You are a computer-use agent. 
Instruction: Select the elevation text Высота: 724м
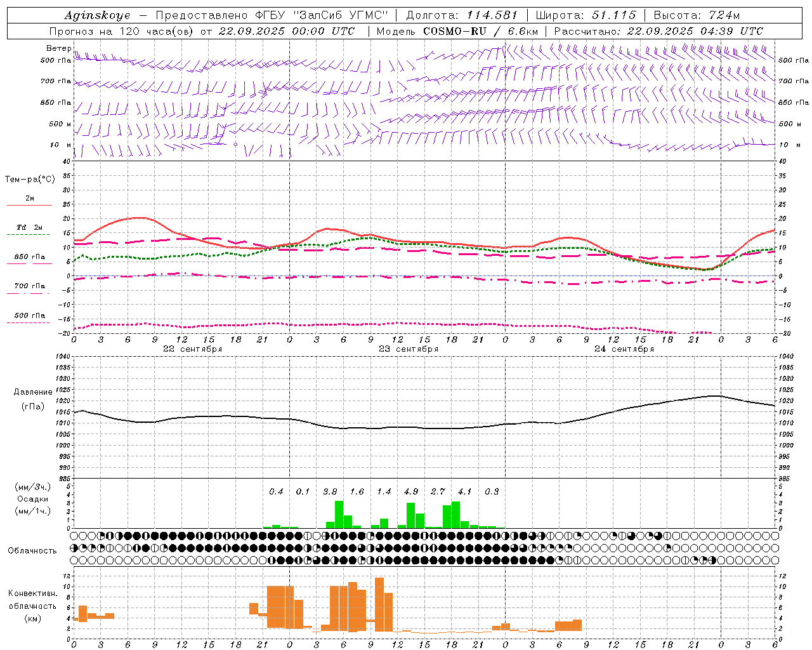[697, 15]
